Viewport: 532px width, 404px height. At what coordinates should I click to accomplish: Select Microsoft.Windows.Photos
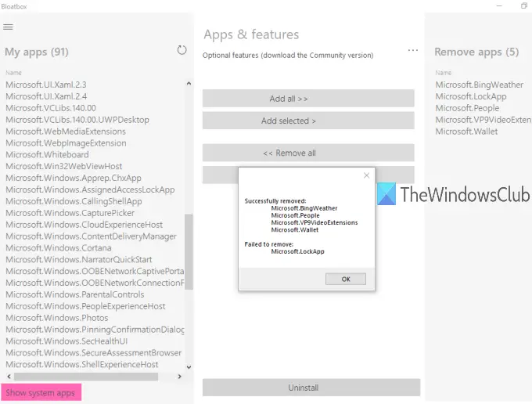[x=57, y=318]
